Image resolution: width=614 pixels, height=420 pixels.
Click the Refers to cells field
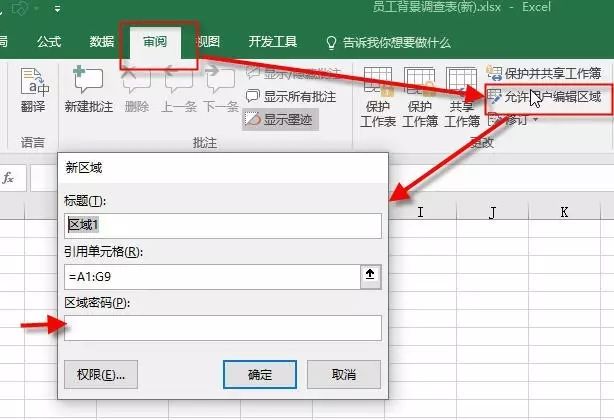[x=212, y=277]
